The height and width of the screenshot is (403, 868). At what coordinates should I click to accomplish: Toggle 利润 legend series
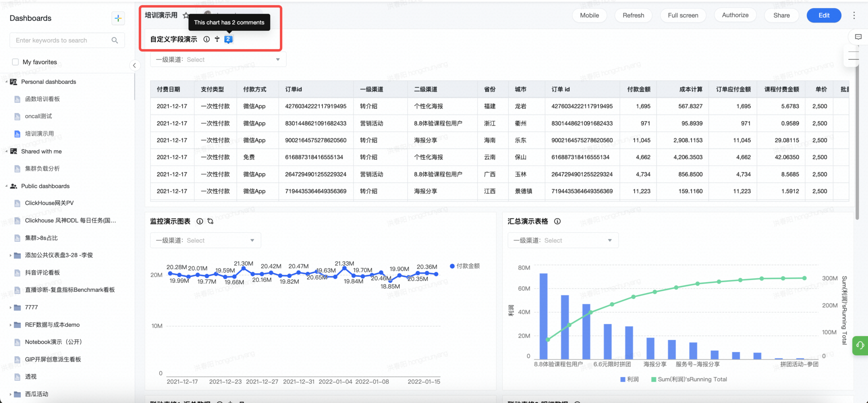[629, 379]
